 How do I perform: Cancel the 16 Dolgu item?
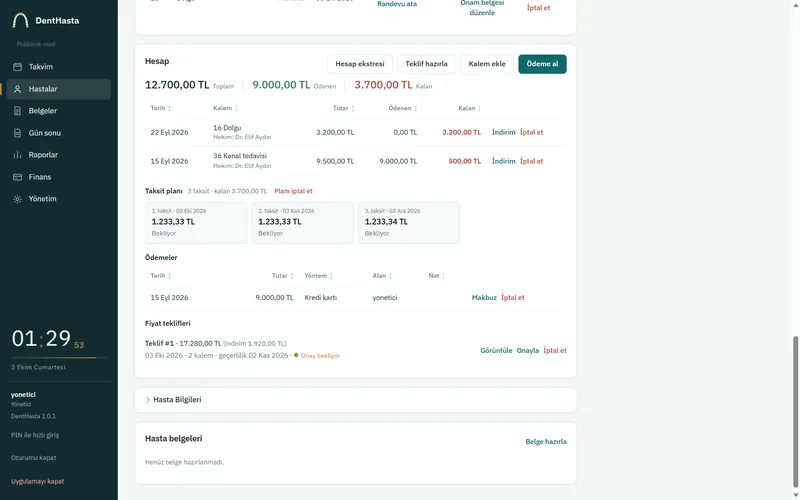(532, 132)
